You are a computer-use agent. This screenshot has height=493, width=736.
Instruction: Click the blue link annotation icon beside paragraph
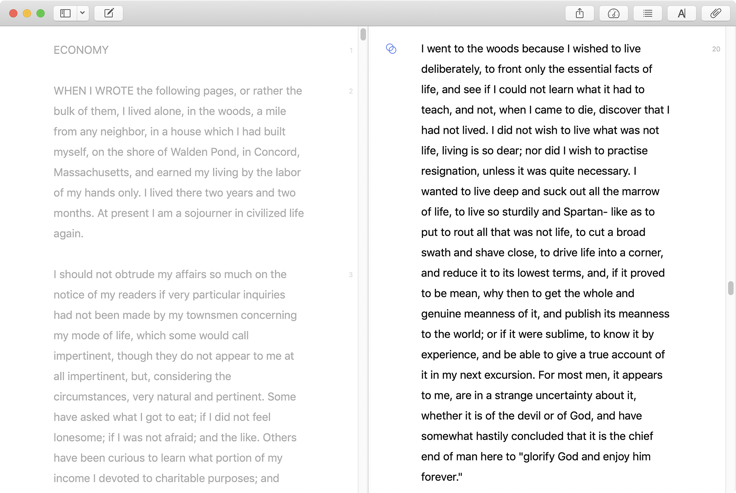(391, 49)
